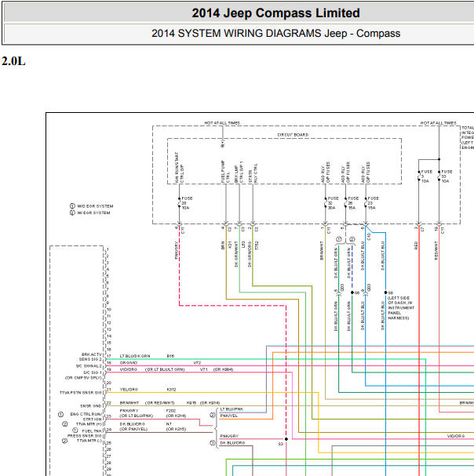This screenshot has height=476, width=474.
Task: Select the 'FUSE 33 10A' label
Action: [x=447, y=176]
